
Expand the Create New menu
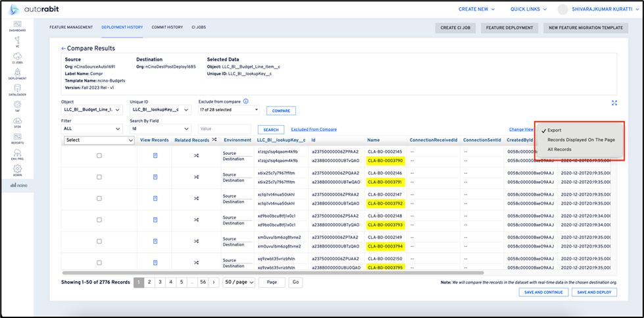click(x=476, y=9)
